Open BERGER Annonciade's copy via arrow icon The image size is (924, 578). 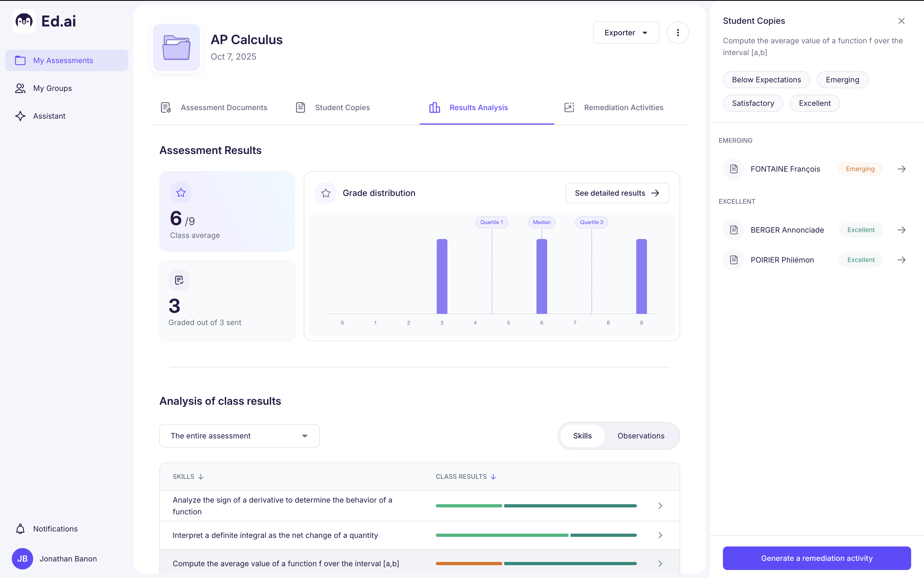[x=902, y=230]
